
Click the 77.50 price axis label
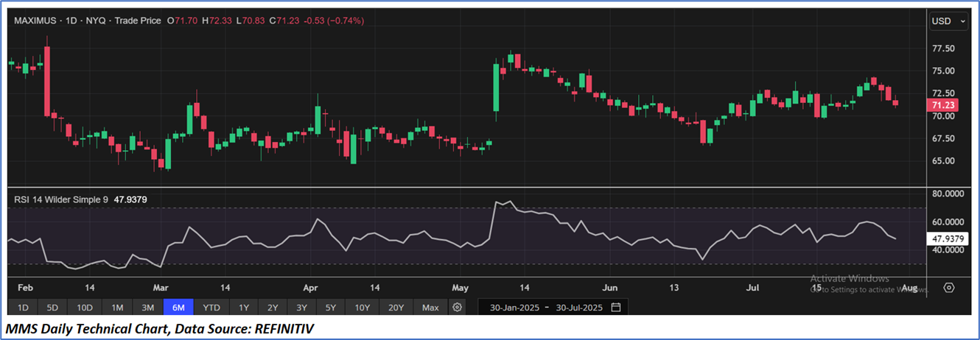[x=943, y=49]
